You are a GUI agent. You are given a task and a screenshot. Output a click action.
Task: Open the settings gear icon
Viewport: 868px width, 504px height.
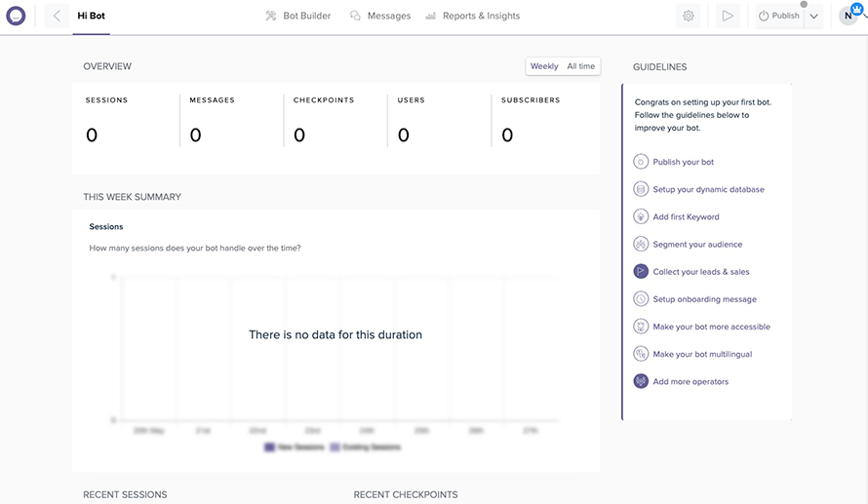point(689,16)
